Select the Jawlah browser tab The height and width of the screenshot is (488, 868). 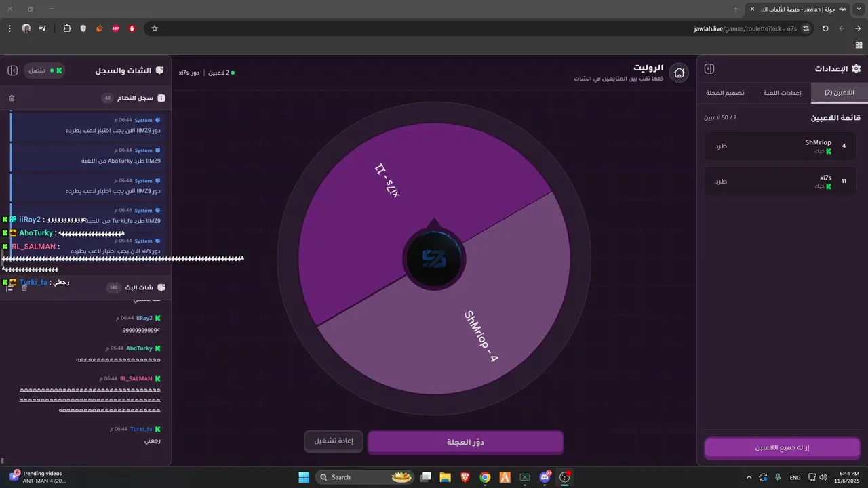[x=799, y=9]
